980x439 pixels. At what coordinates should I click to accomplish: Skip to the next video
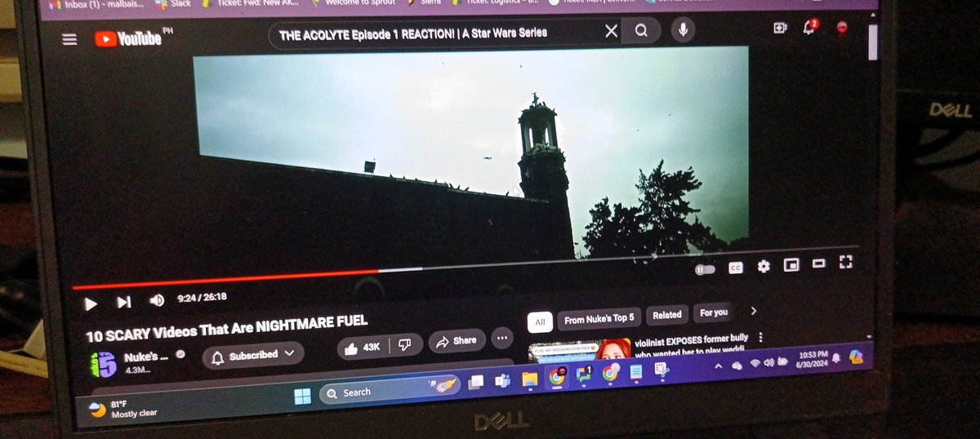click(x=123, y=302)
